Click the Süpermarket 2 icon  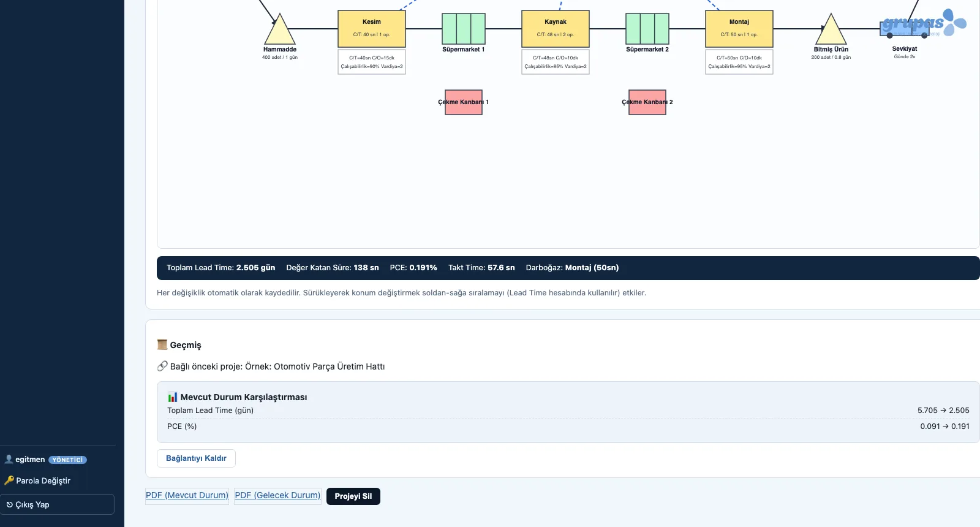pos(647,29)
